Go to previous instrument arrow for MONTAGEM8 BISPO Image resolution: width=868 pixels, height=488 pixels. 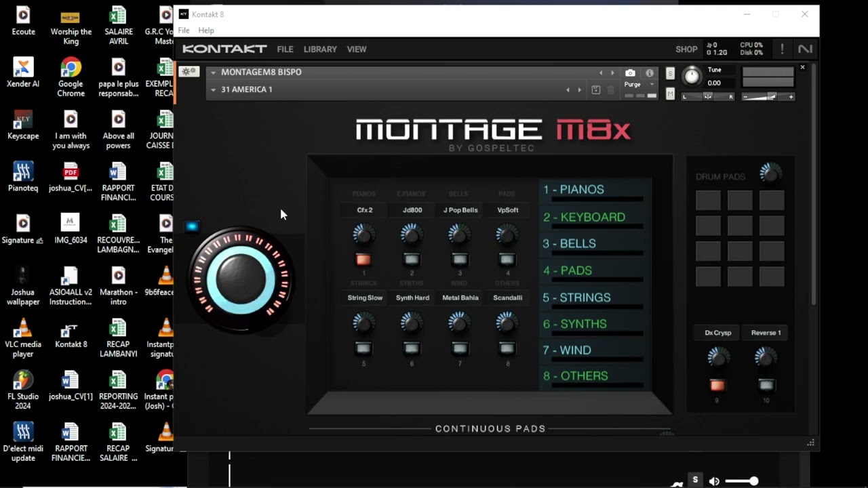(x=600, y=73)
